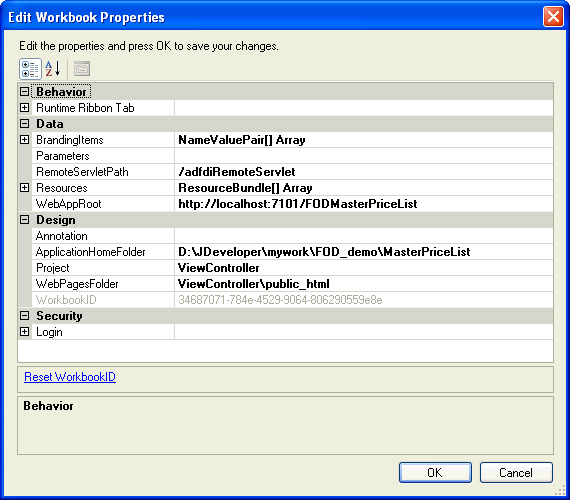Confirm changes with the OK button
Viewport: 570px width, 500px height.
(x=435, y=472)
